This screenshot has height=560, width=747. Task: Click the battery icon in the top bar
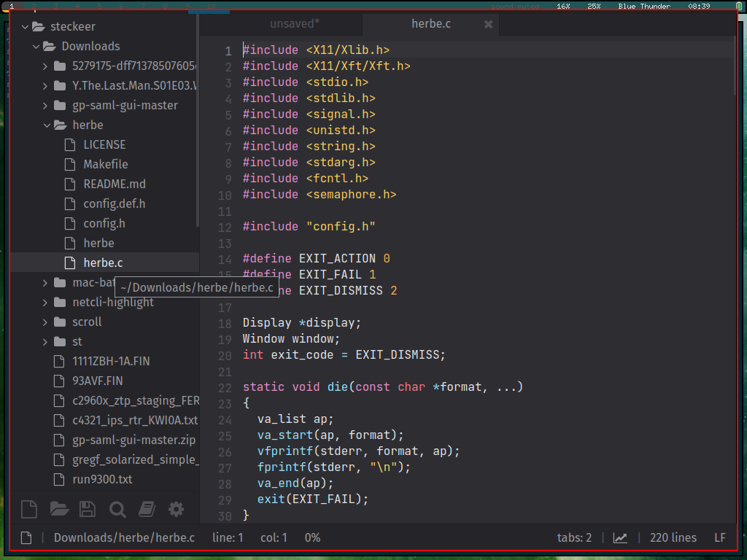[740, 5]
